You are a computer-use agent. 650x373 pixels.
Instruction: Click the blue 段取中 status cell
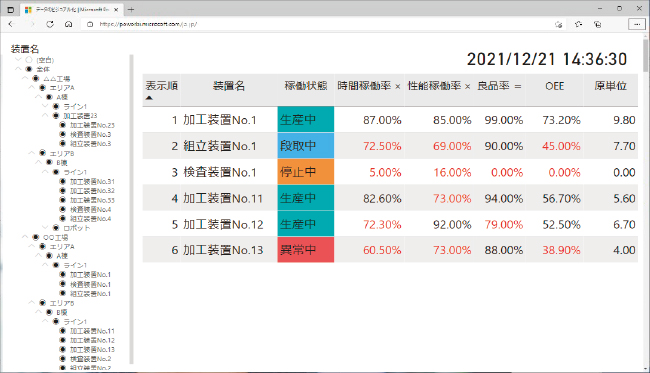click(306, 146)
